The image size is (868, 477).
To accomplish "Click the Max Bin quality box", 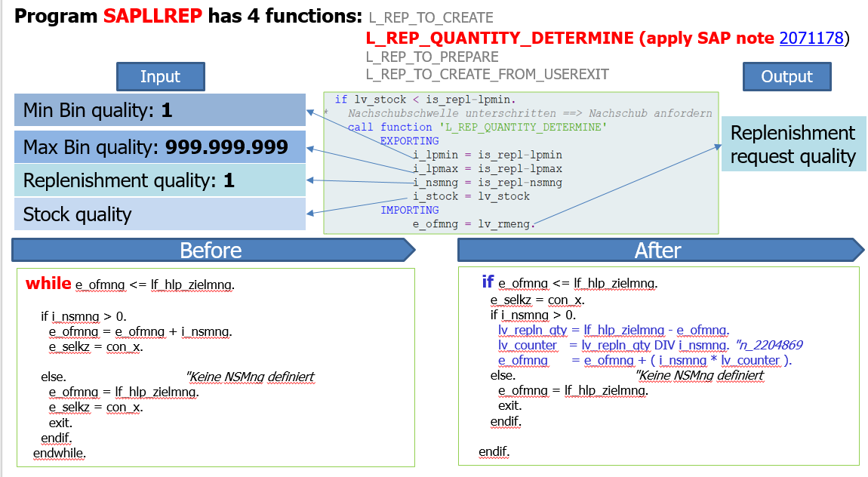I will (x=160, y=146).
